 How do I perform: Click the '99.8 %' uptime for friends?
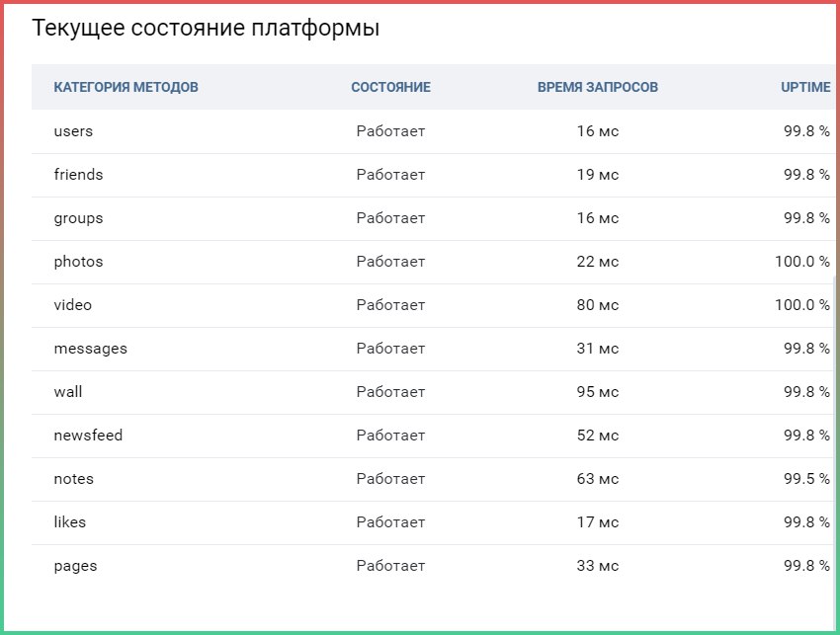pyautogui.click(x=806, y=175)
